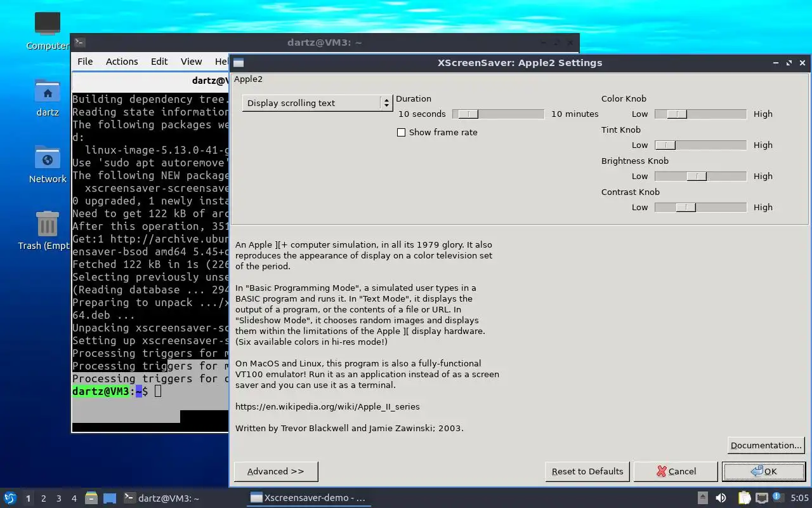This screenshot has height=508, width=812.
Task: Open the Display scrolling text mode dropdown
Action: point(317,103)
